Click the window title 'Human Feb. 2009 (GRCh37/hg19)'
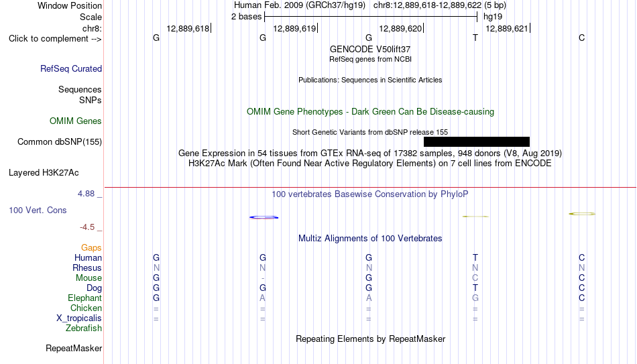The height and width of the screenshot is (364, 637). coord(300,5)
